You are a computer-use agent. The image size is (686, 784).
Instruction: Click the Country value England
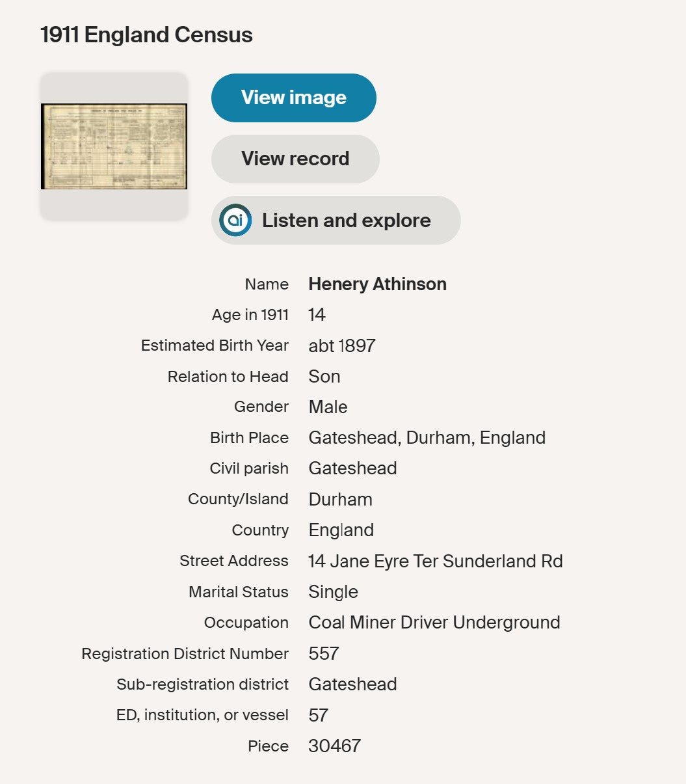341,530
